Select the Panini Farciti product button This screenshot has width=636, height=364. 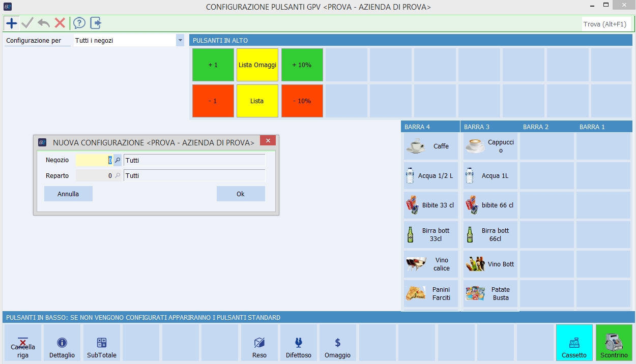(431, 294)
